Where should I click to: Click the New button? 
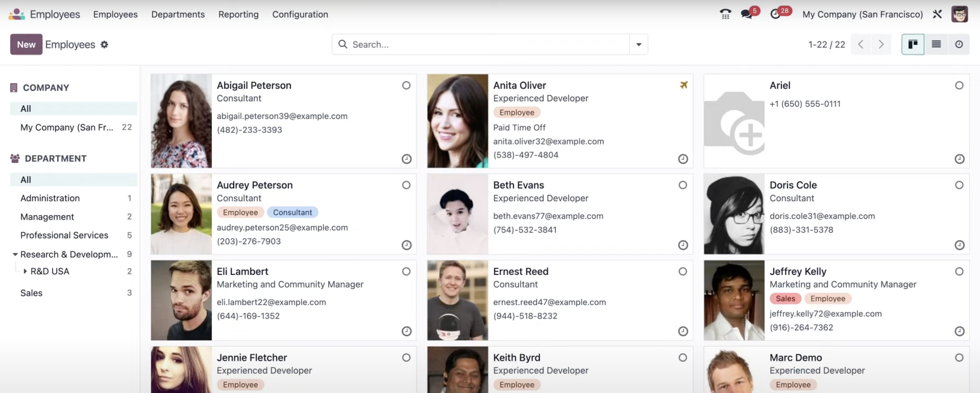[26, 44]
